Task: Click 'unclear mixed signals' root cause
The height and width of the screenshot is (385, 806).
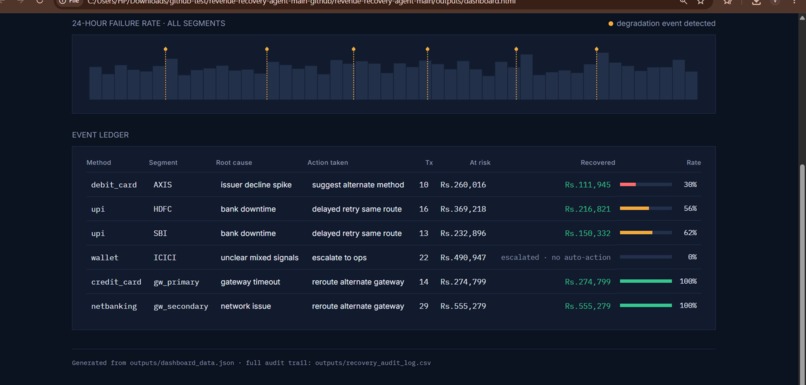Action: [260, 258]
